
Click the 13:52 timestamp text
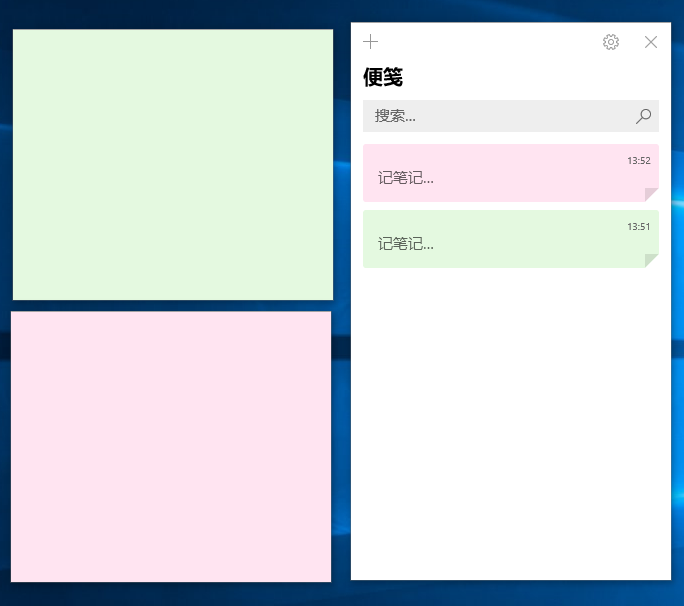point(639,161)
